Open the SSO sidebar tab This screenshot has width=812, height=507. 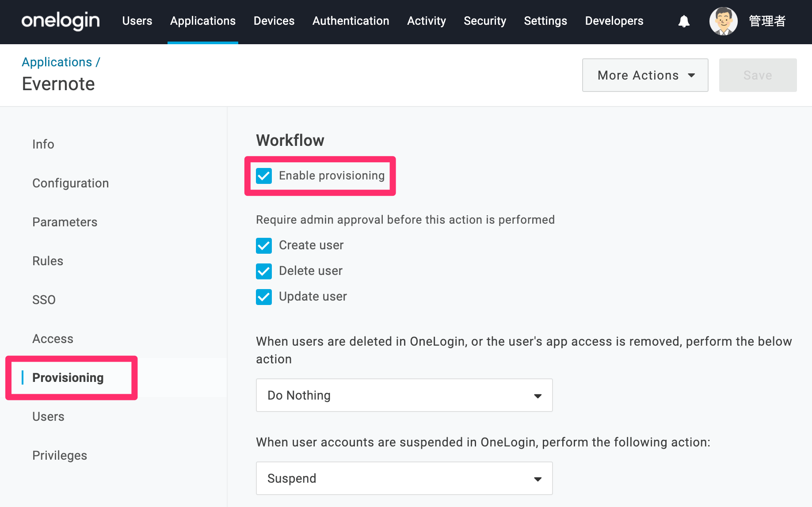[44, 300]
